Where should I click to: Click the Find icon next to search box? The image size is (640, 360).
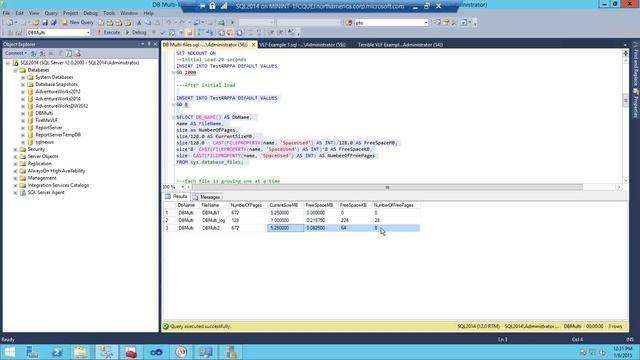coord(349,22)
